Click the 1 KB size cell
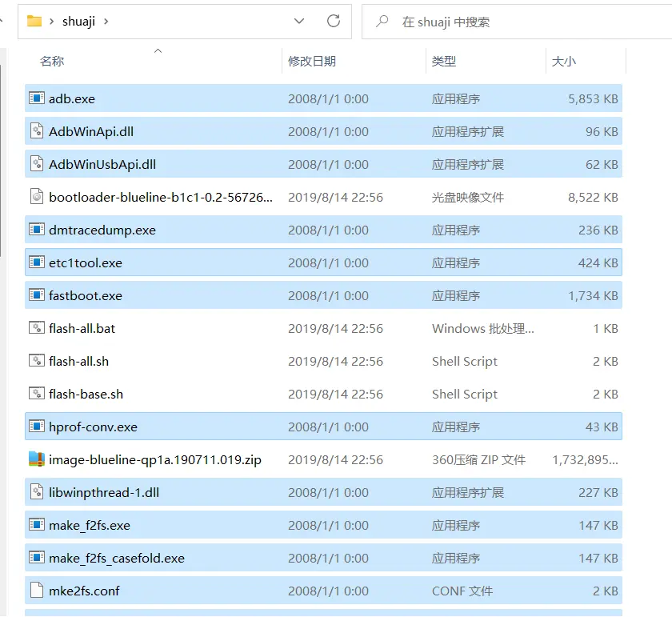Viewport: 672px width, 617px height. (x=606, y=328)
